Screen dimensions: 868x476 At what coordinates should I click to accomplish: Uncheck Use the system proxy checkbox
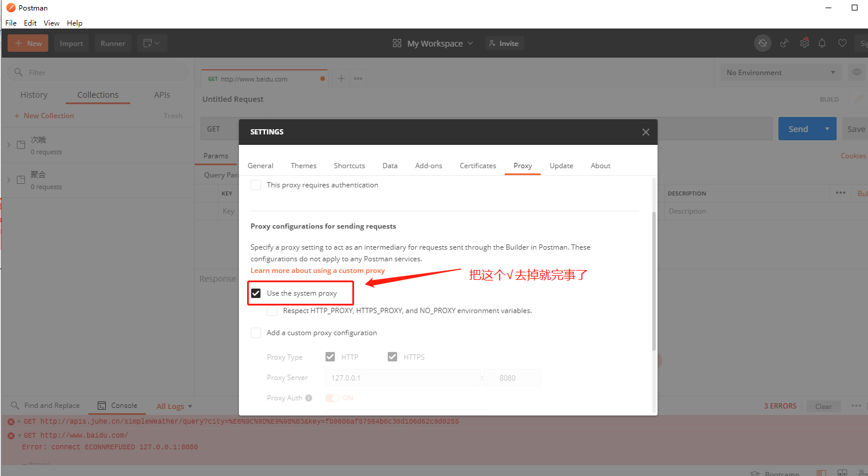tap(256, 293)
